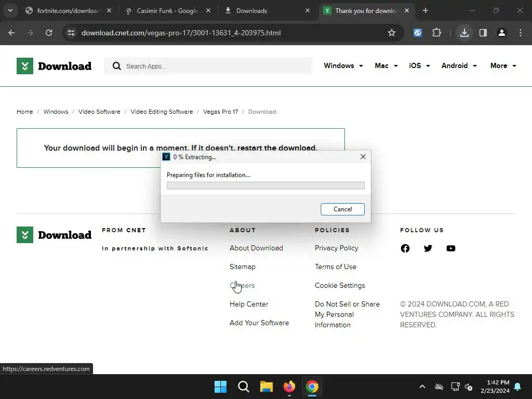Open the Windows Start menu
The width and height of the screenshot is (532, 399).
point(220,387)
